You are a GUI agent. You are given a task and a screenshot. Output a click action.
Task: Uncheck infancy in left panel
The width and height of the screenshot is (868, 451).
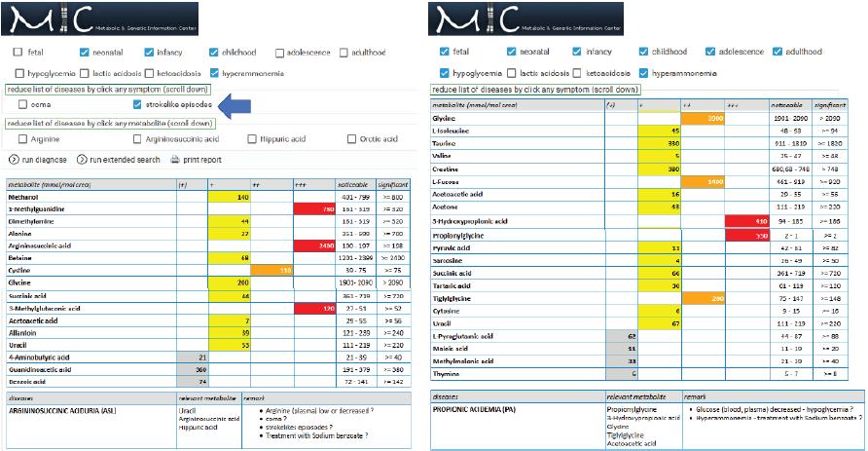149,52
